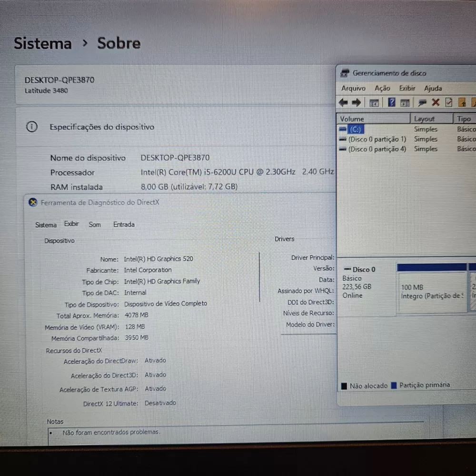
Task: Go back to Sistema in the breadcrumb
Action: pos(42,43)
